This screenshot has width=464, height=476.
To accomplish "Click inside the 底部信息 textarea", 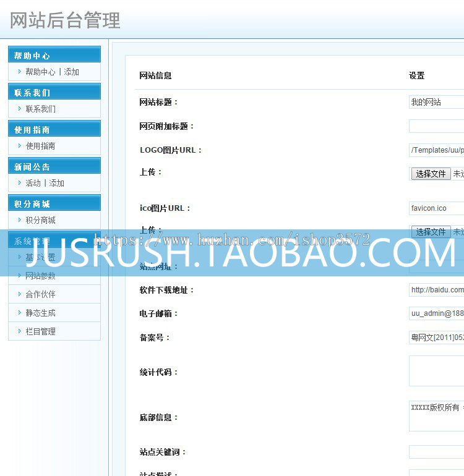I will coord(436,416).
